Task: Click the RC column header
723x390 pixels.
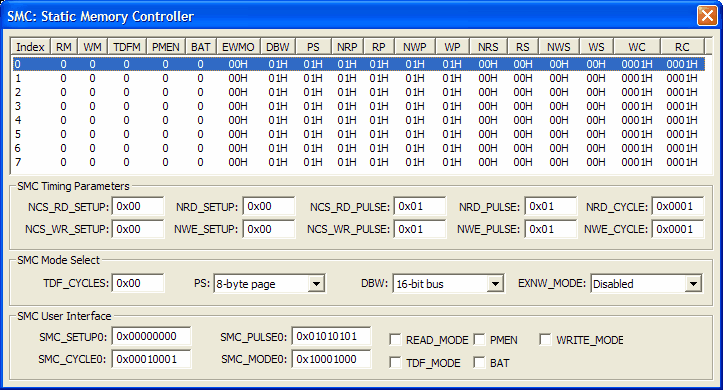Action: [x=682, y=47]
